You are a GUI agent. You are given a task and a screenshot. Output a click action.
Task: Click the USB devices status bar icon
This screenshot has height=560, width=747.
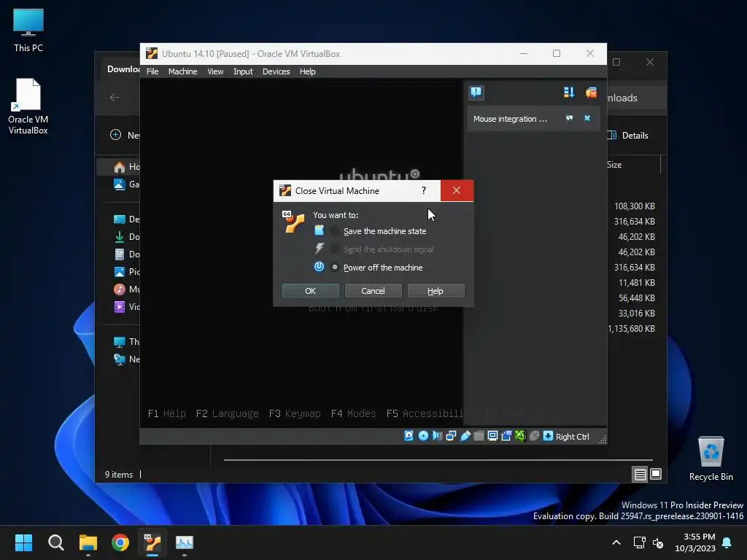(465, 436)
